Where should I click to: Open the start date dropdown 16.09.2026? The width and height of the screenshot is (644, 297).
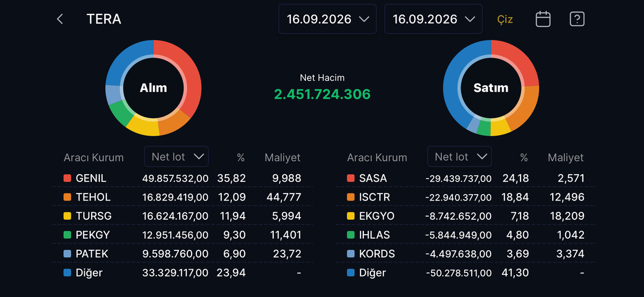click(327, 19)
